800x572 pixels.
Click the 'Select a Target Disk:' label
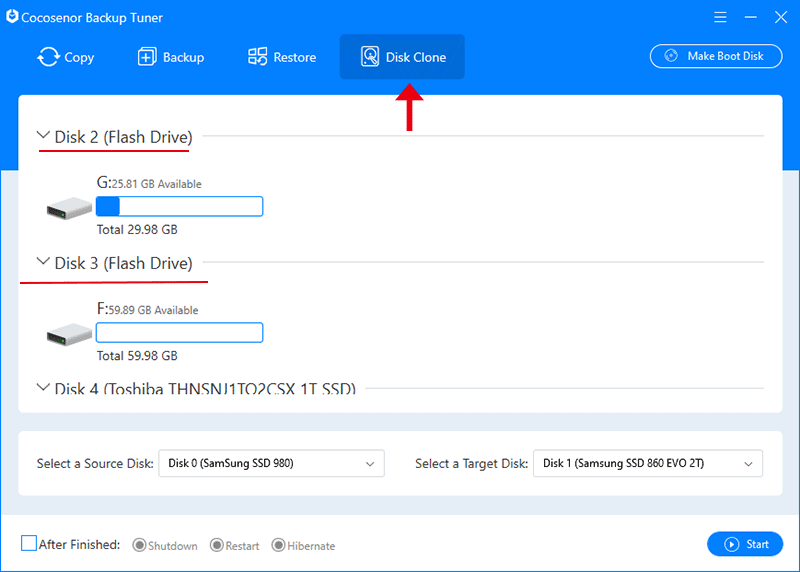click(471, 463)
